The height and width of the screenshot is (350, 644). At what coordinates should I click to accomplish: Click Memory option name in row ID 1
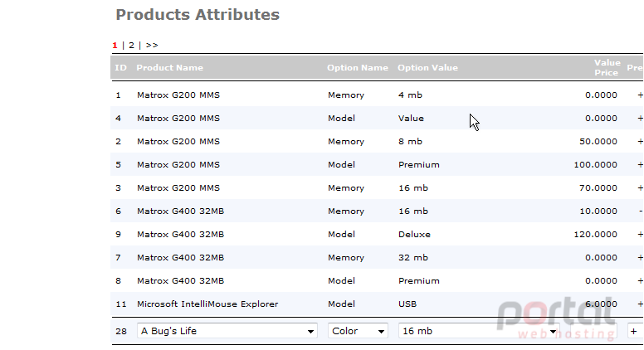(x=346, y=95)
